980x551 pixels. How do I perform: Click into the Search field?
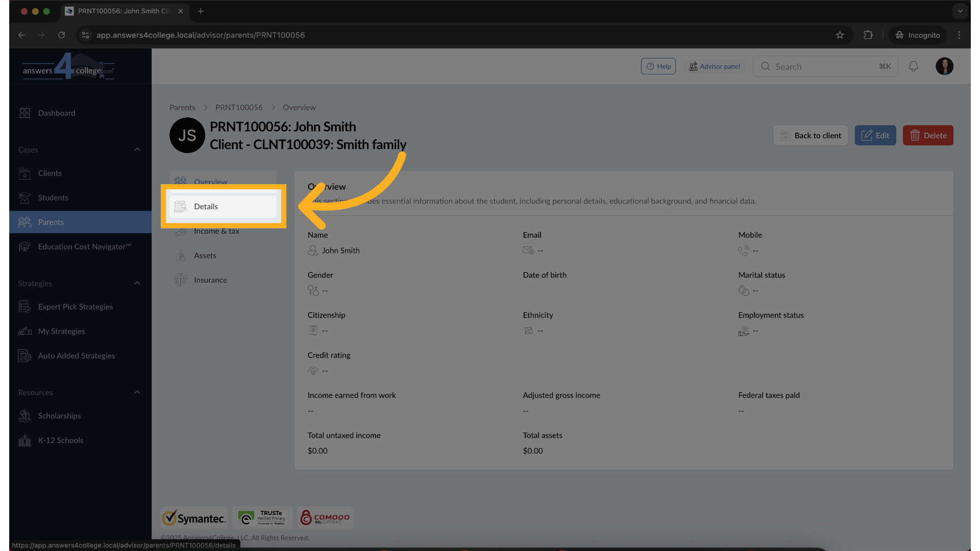817,66
